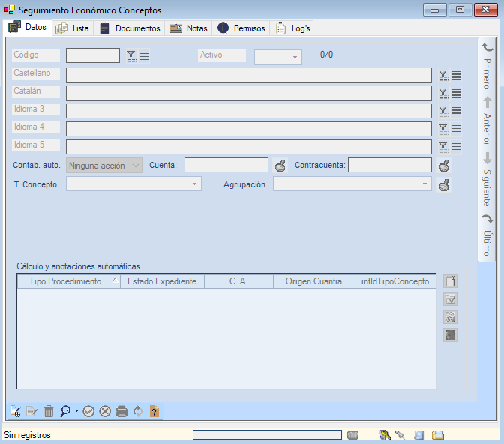The width and height of the screenshot is (504, 444).
Task: Click into the Castellano text field
Action: (x=248, y=75)
